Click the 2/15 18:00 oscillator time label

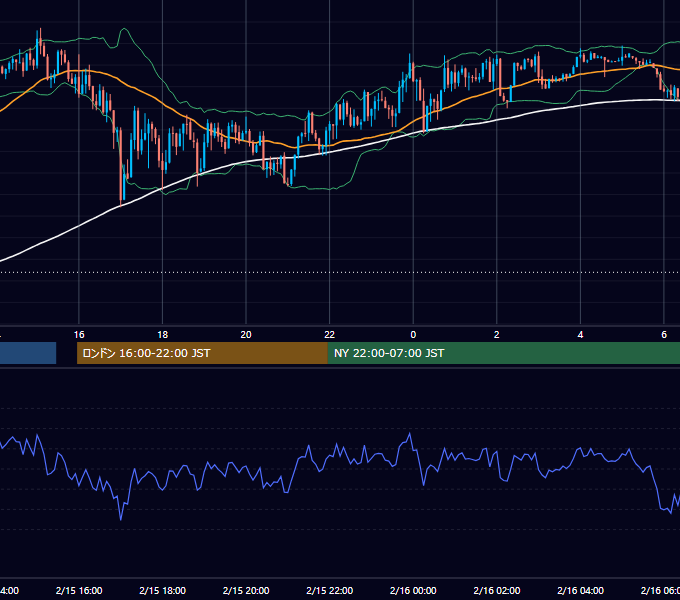point(162,590)
